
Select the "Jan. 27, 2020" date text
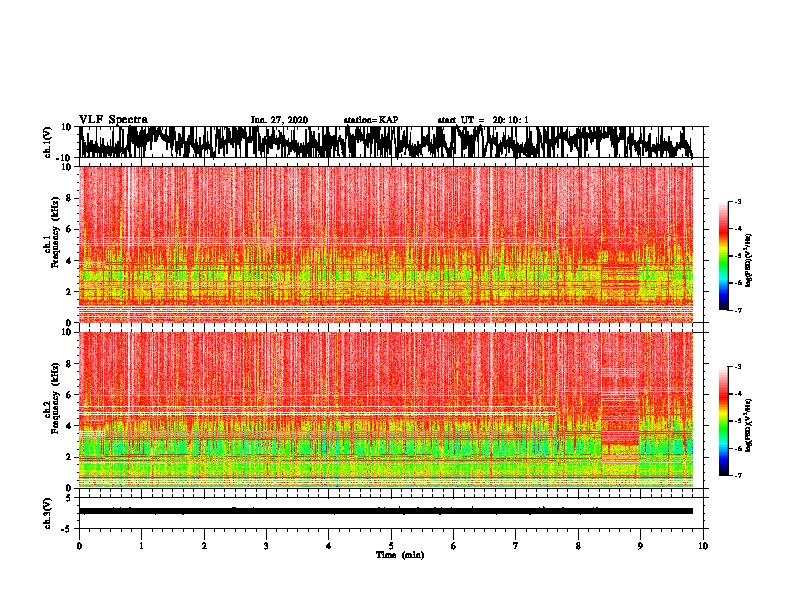279,120
